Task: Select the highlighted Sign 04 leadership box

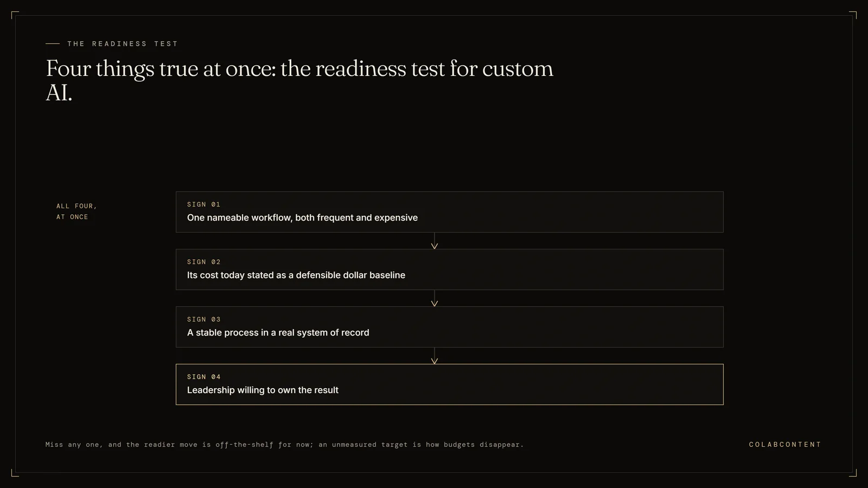Action: pyautogui.click(x=449, y=384)
